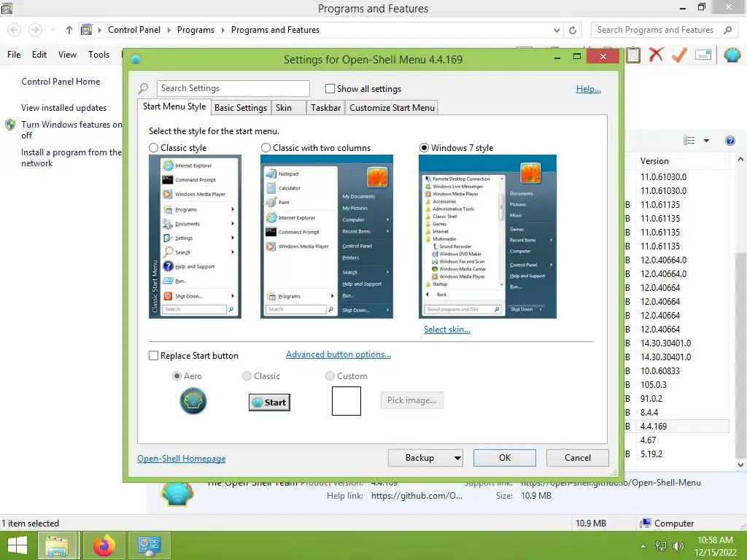The image size is (747, 560).
Task: Click the change view list icon
Action: point(689,141)
